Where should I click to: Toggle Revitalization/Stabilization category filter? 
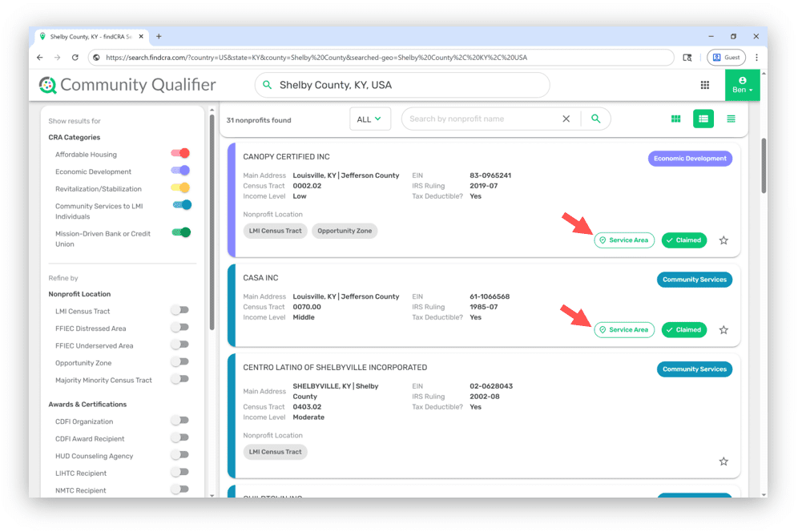pyautogui.click(x=180, y=187)
